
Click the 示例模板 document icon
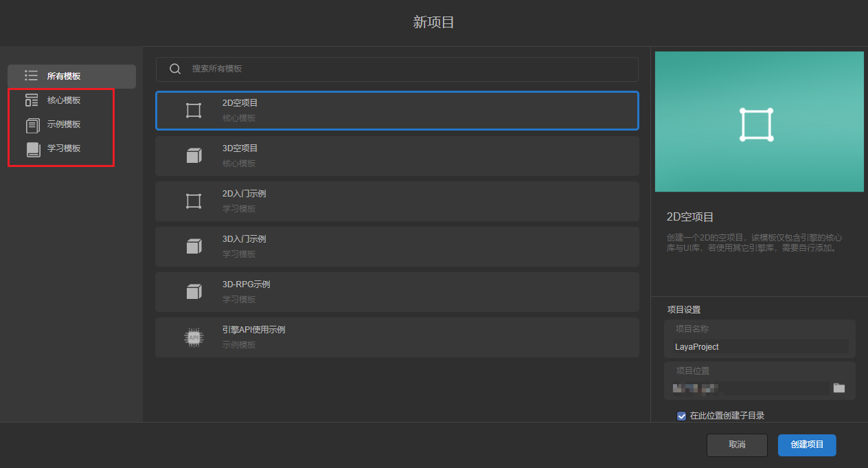[32, 125]
